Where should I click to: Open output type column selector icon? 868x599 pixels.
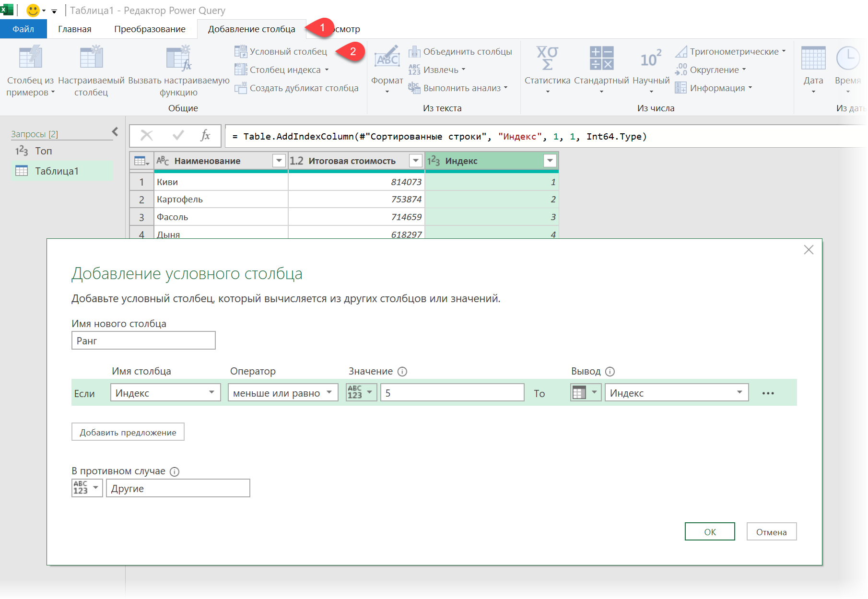point(586,392)
